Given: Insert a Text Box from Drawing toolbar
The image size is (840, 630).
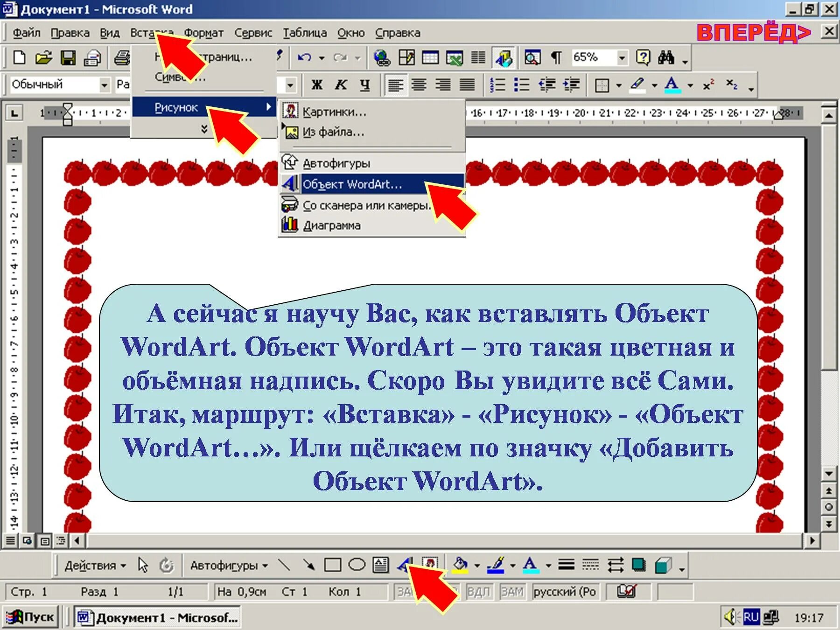Looking at the screenshot, I should (x=381, y=566).
